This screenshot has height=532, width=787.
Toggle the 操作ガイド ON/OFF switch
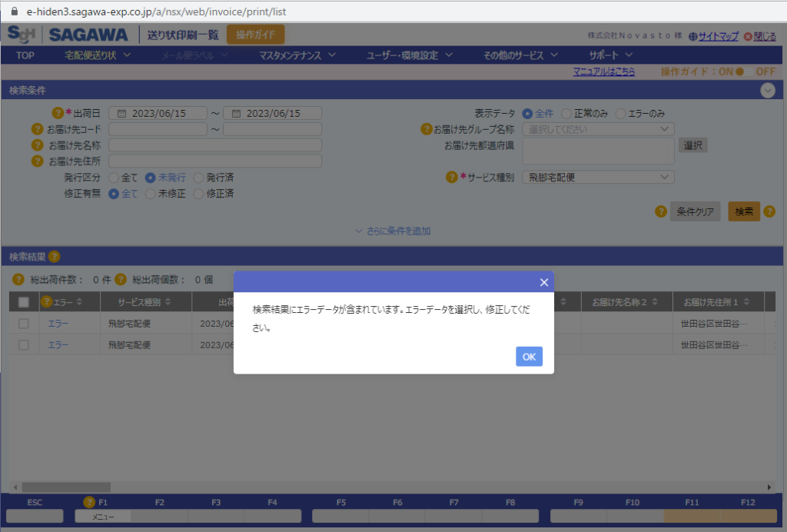pyautogui.click(x=744, y=71)
